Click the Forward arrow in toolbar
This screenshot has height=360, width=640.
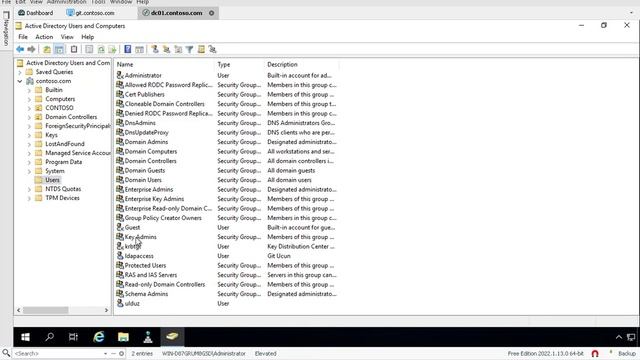[31, 49]
